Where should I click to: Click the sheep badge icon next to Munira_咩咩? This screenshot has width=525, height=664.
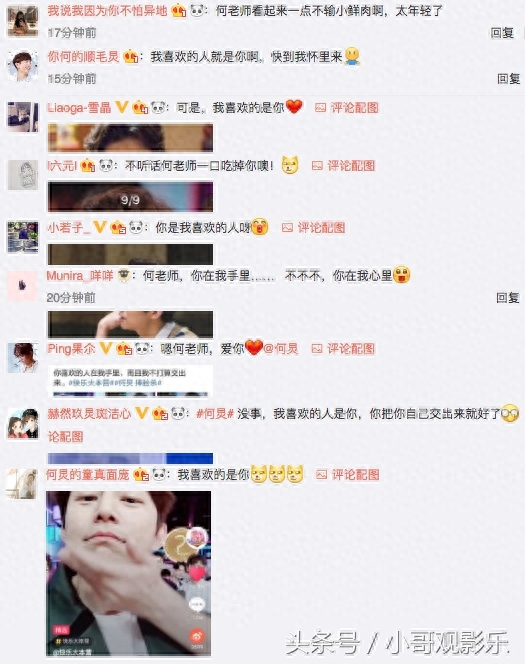coord(124,275)
